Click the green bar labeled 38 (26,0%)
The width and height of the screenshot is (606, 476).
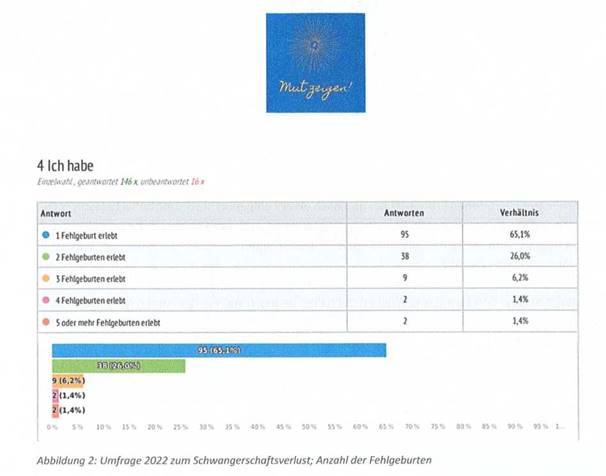tap(118, 366)
